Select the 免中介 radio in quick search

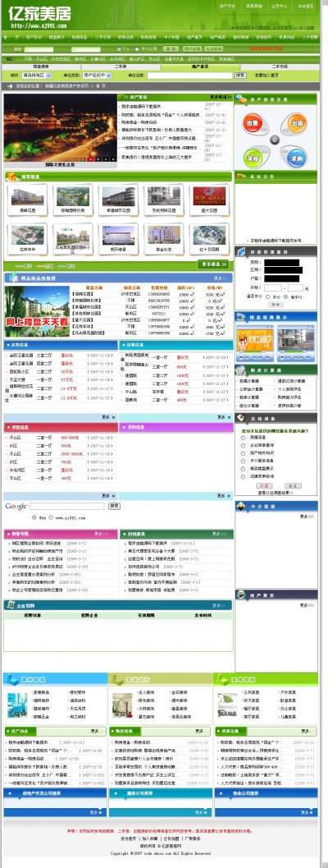(286, 296)
